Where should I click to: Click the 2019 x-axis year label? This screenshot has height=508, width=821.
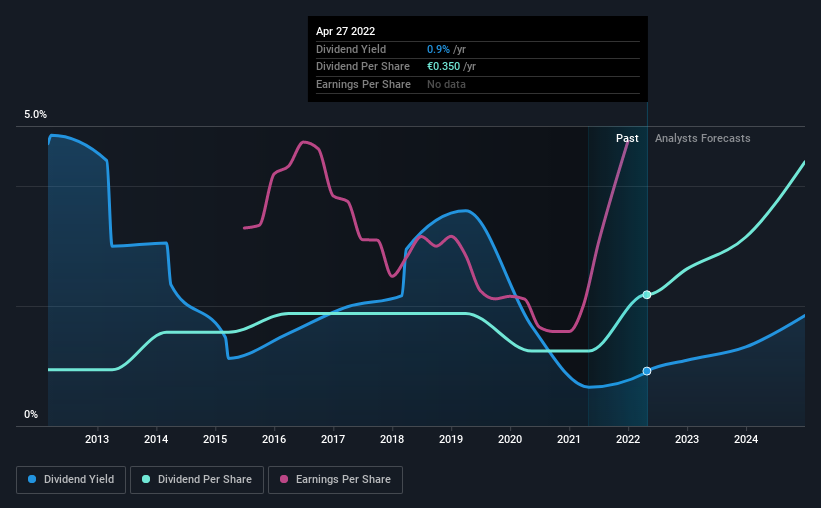point(451,439)
